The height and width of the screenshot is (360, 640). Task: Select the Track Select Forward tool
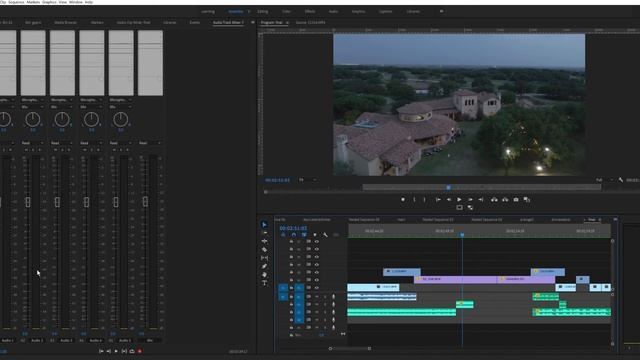(264, 233)
